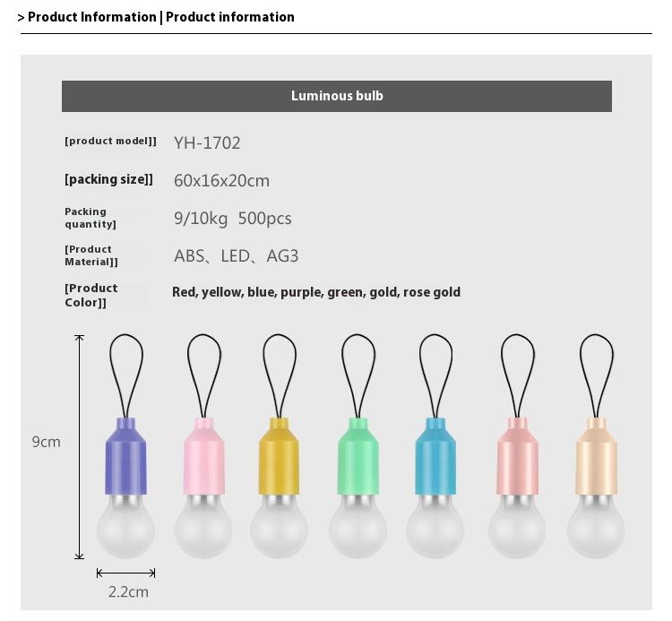Click the 2.2cm width dimension label

128,591
